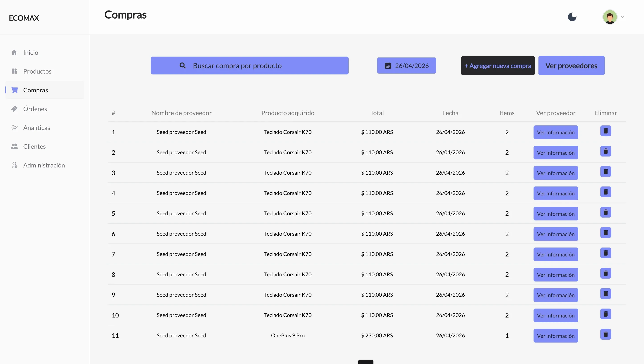
Task: Click the Productos grid icon
Action: pos(14,71)
